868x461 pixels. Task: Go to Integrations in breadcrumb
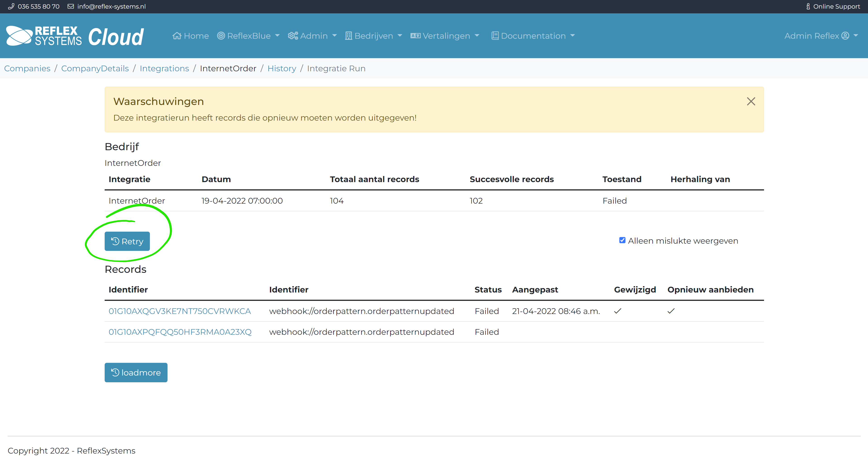[x=164, y=69]
